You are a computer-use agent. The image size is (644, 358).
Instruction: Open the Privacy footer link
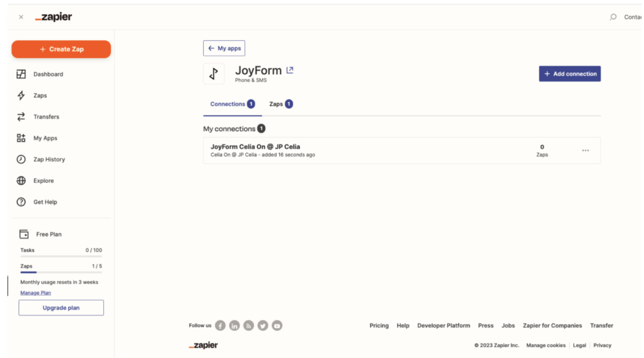[602, 345]
